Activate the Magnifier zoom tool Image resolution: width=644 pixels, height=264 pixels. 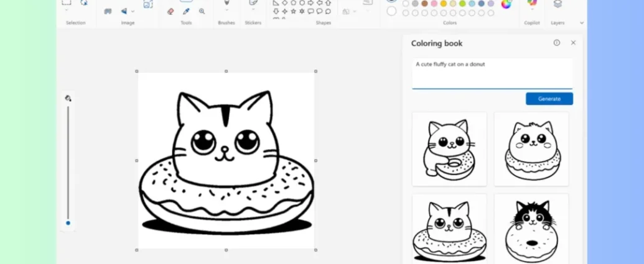click(x=202, y=11)
